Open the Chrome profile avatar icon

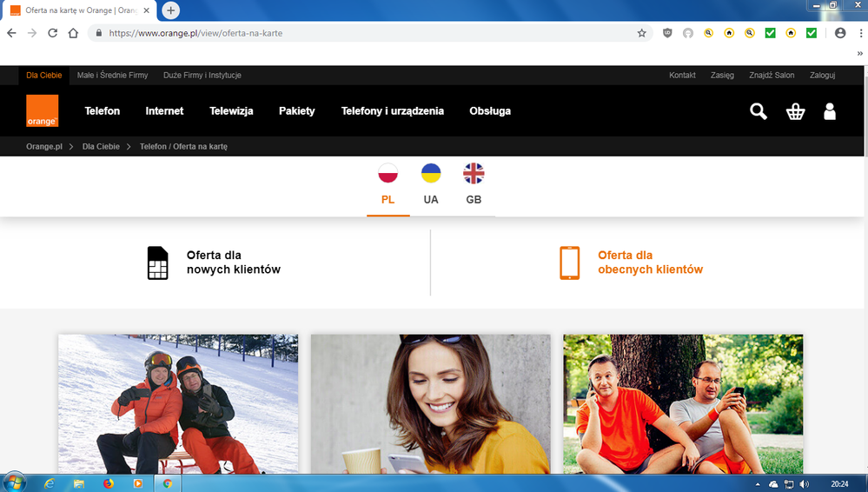tap(840, 33)
